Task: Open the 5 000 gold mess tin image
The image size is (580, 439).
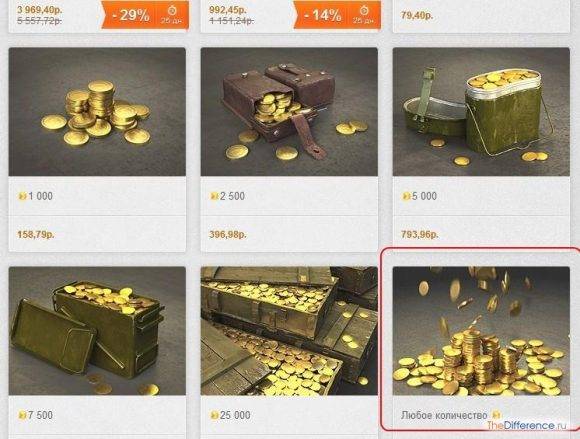Action: [481, 112]
